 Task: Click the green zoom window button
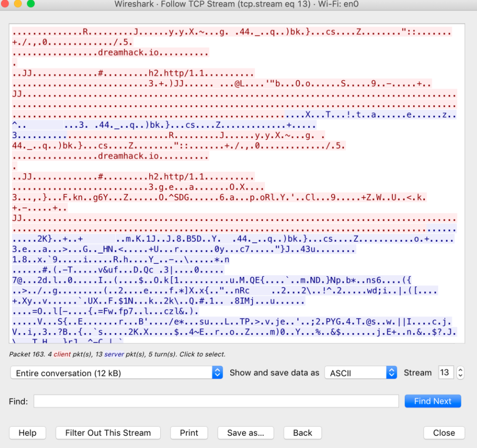click(x=31, y=4)
